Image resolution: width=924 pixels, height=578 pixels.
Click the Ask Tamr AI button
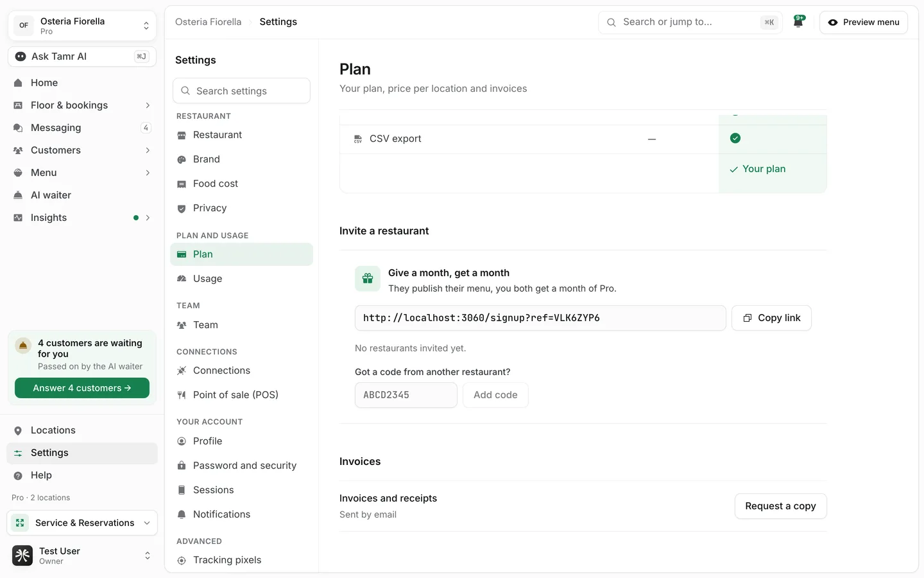[82, 57]
